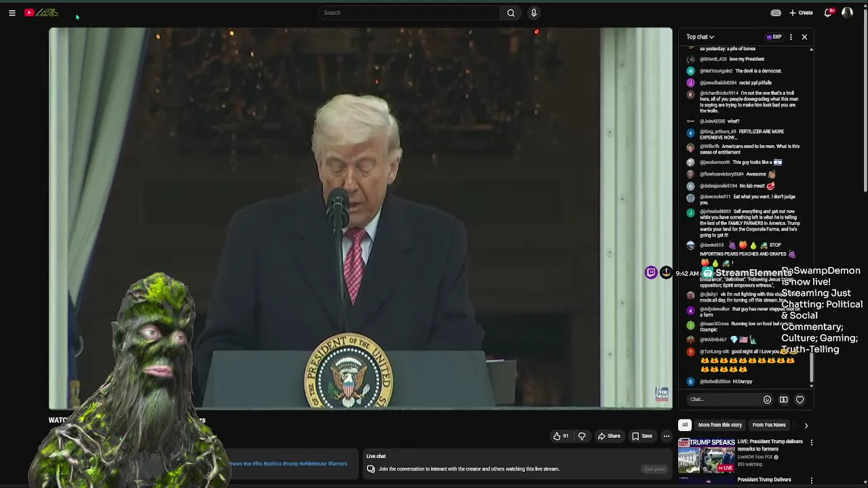868x488 pixels.
Task: Click the video player area
Action: pyautogui.click(x=360, y=218)
